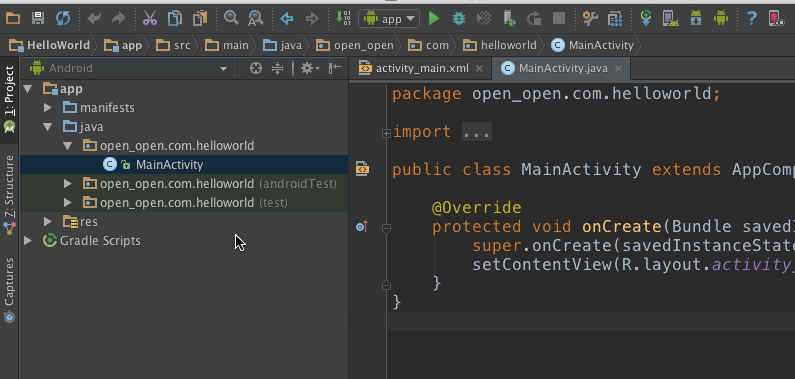Navigate forward with the gray right arrow

312,19
